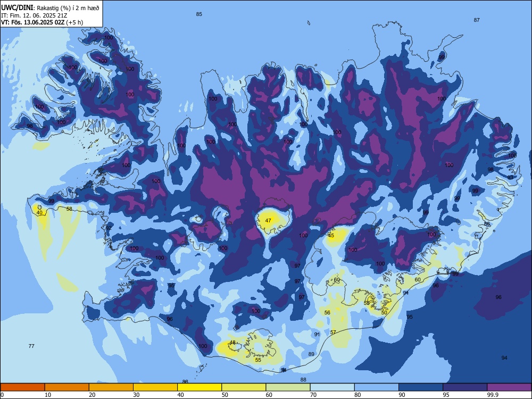The width and height of the screenshot is (532, 399).
Task: Click the pale blue 70–80 legend swatch
Action: (x=332, y=387)
